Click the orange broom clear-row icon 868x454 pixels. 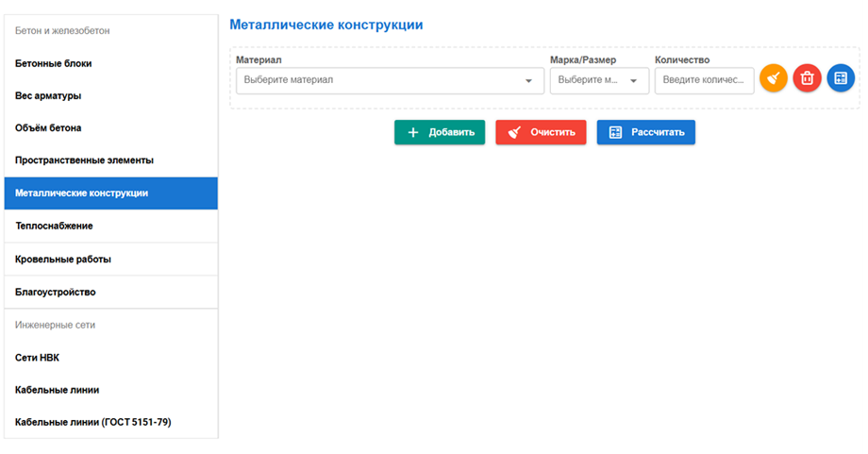pyautogui.click(x=774, y=78)
